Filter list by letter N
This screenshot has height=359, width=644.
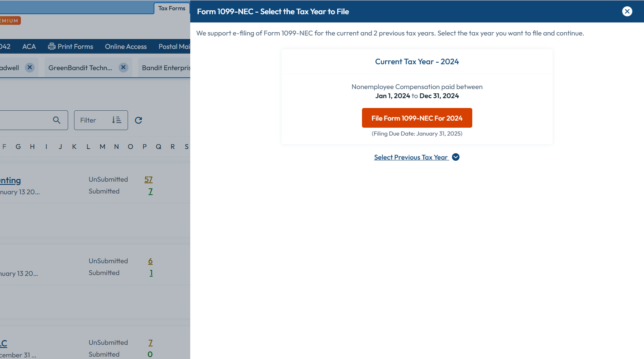(116, 147)
